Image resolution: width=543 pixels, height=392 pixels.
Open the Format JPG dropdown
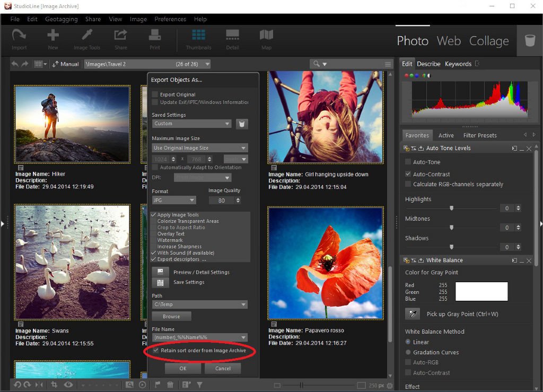tap(174, 200)
